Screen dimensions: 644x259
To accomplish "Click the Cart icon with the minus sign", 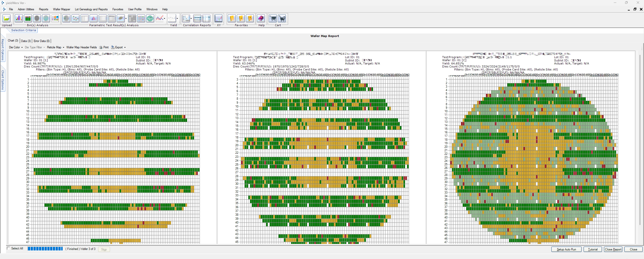I will [x=282, y=18].
